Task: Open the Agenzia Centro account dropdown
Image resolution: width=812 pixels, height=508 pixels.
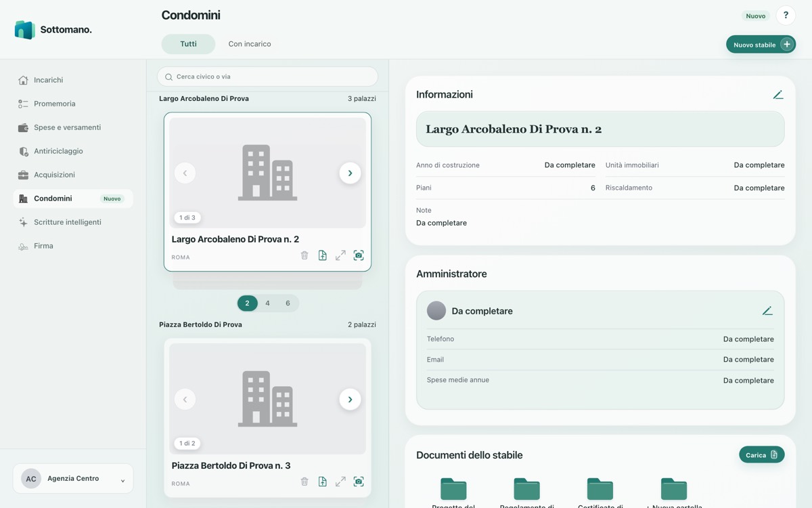Action: tap(73, 479)
